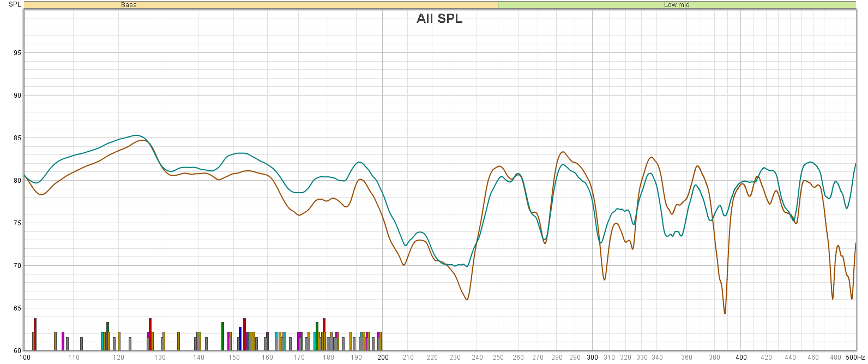
Task: Click the dark blue modal bar
Action: 240,338
